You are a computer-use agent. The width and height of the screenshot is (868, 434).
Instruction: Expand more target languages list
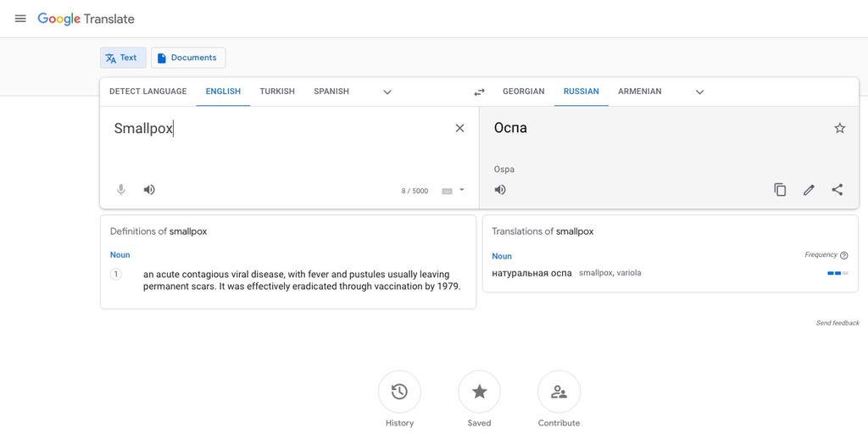click(699, 92)
